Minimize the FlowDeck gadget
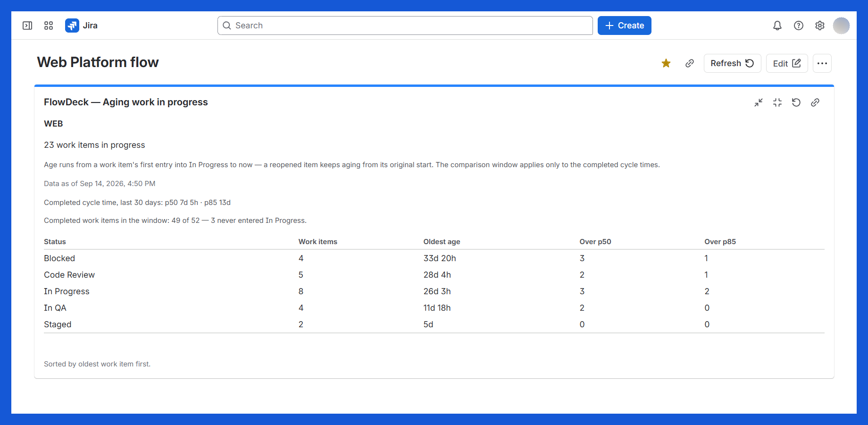 [x=759, y=102]
